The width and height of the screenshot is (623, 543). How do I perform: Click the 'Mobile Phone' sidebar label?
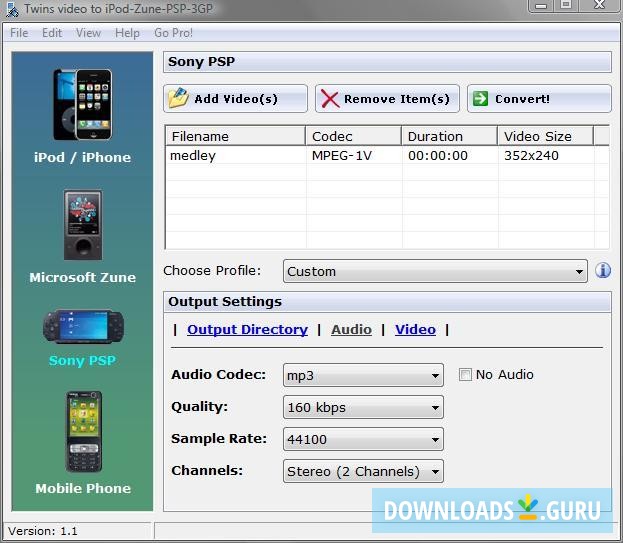point(83,488)
